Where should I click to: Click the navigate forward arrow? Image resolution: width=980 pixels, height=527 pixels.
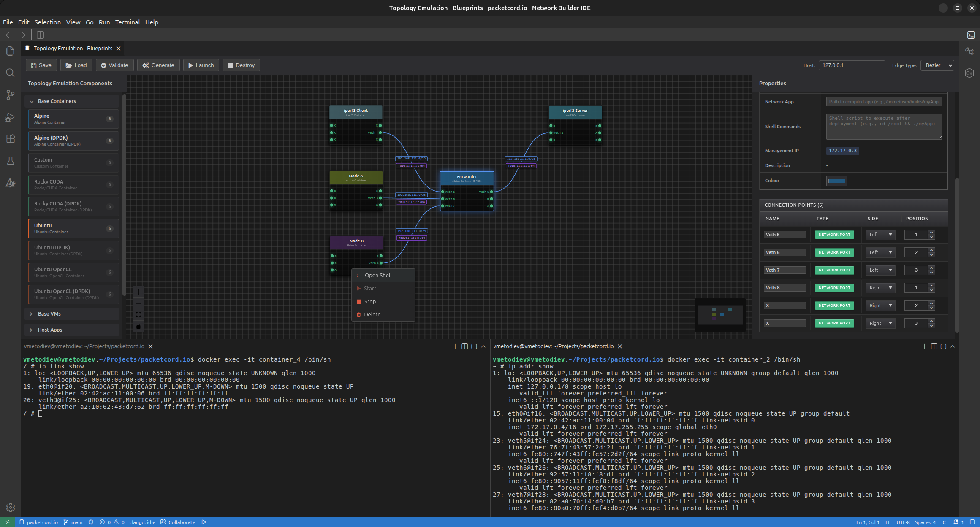[22, 35]
